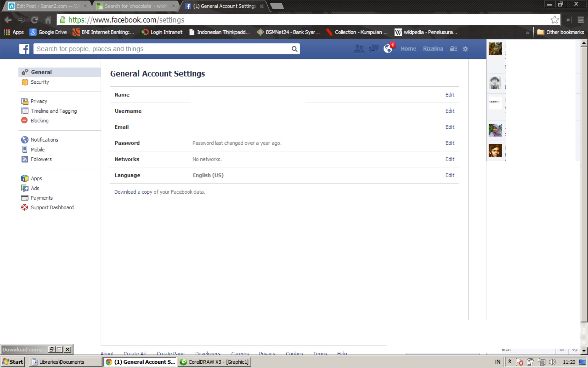588x368 pixels.
Task: Open Privacy settings
Action: (39, 101)
